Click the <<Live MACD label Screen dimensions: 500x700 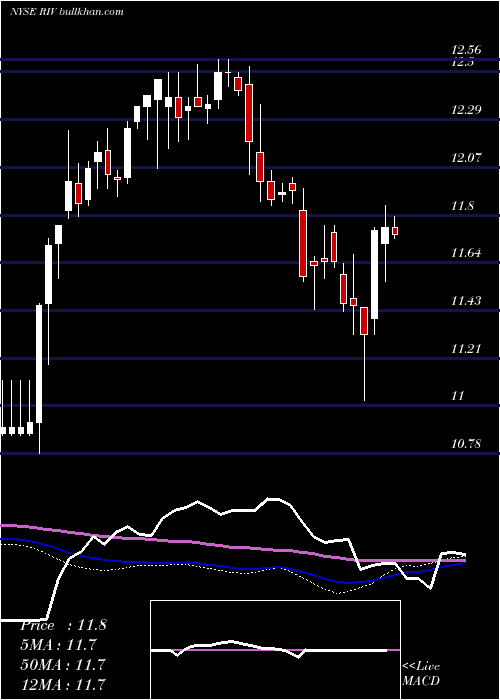coord(421,673)
